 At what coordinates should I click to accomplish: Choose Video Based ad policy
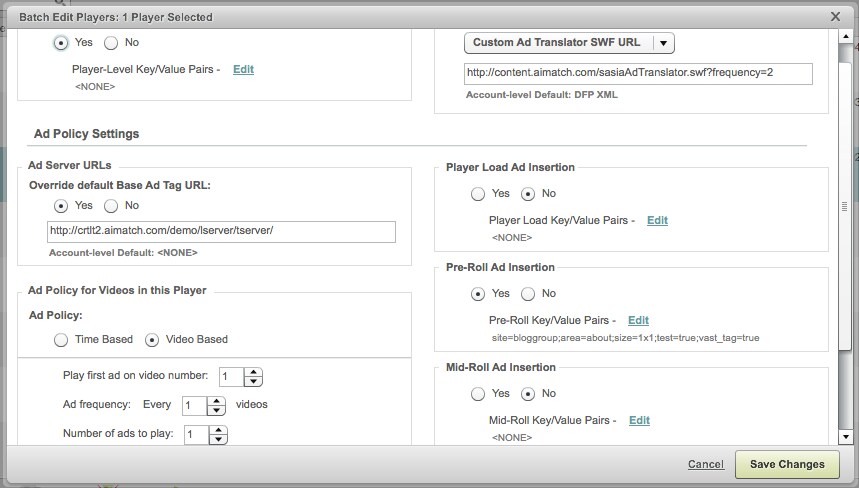pyautogui.click(x=153, y=340)
